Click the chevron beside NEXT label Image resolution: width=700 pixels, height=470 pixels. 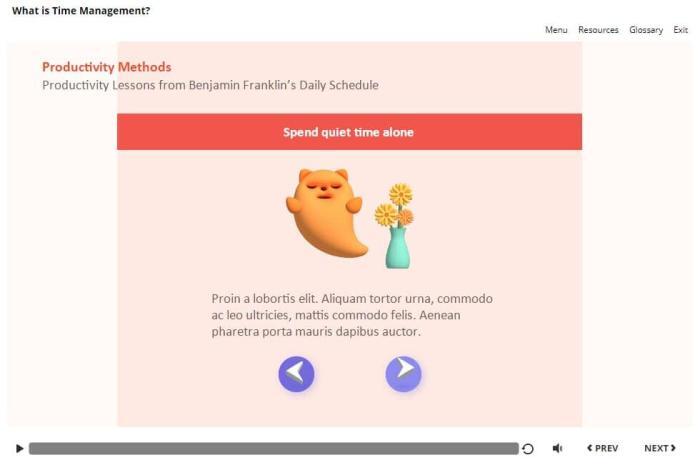(673, 448)
